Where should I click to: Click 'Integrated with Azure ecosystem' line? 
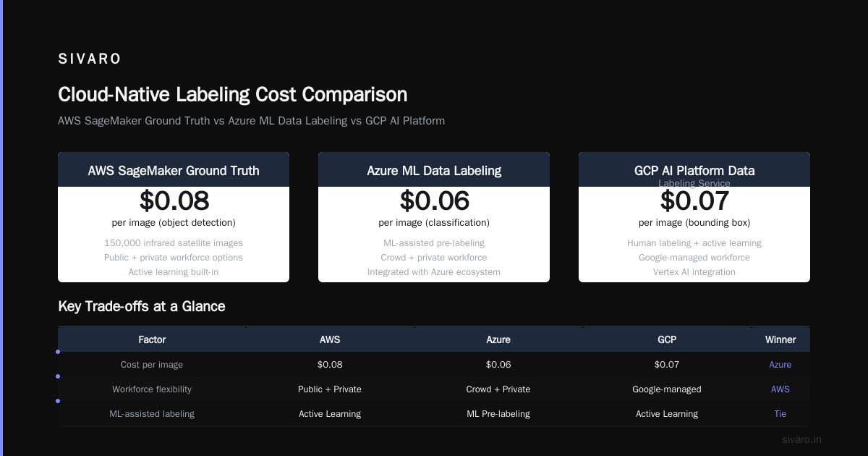click(x=434, y=272)
